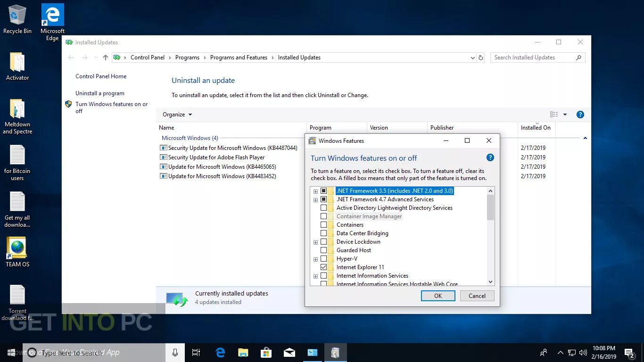Image resolution: width=644 pixels, height=362 pixels.
Task: Open the TEAM OS desktop shortcut
Action: tap(17, 252)
